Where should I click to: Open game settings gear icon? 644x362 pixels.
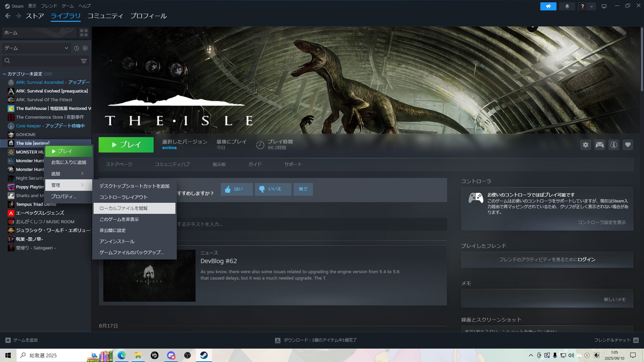click(x=585, y=145)
